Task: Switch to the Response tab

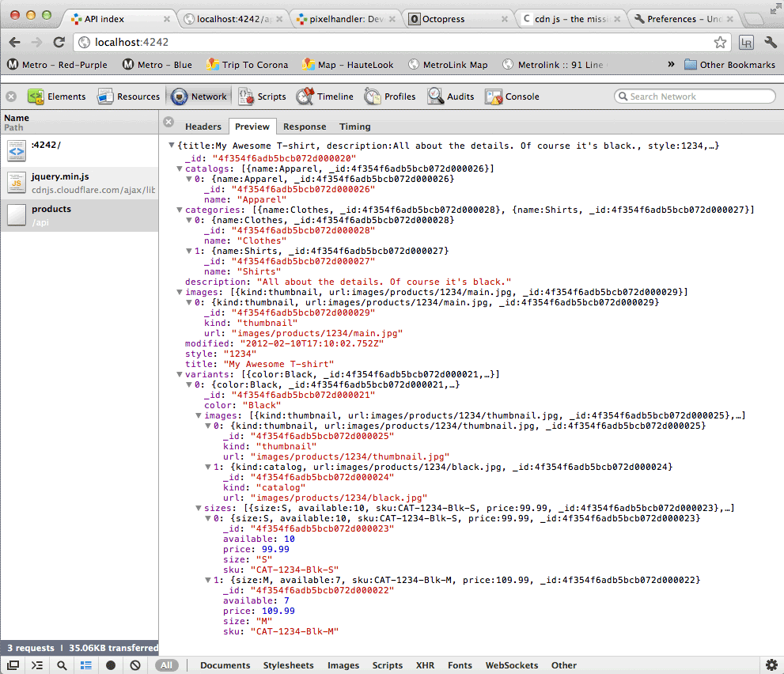Action: [305, 126]
